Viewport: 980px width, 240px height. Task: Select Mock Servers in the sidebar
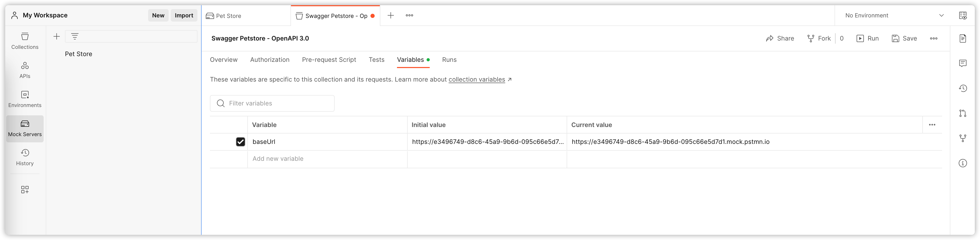[x=25, y=129]
